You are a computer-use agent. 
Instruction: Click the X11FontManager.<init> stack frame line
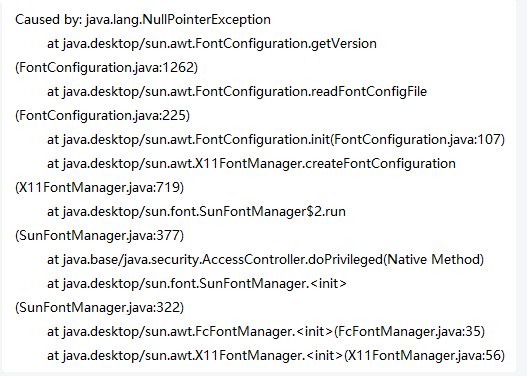pos(276,356)
